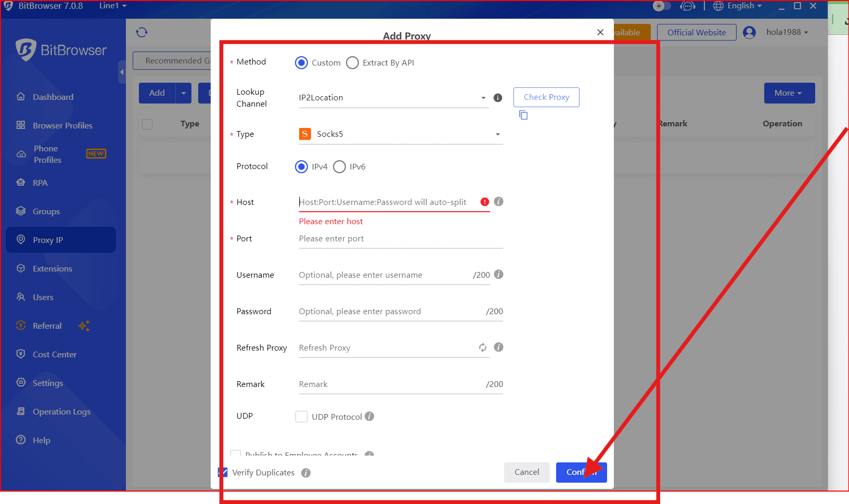
Task: Select the IPv6 protocol option
Action: pos(340,167)
